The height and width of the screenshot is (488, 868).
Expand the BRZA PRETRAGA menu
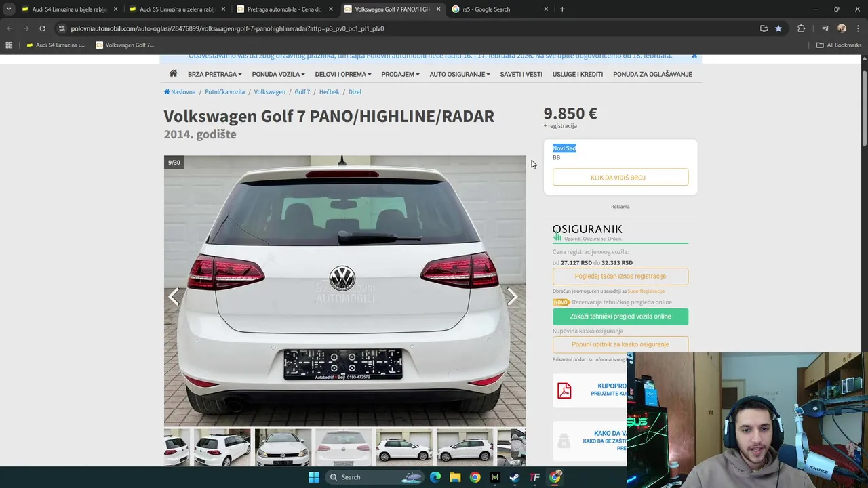214,74
